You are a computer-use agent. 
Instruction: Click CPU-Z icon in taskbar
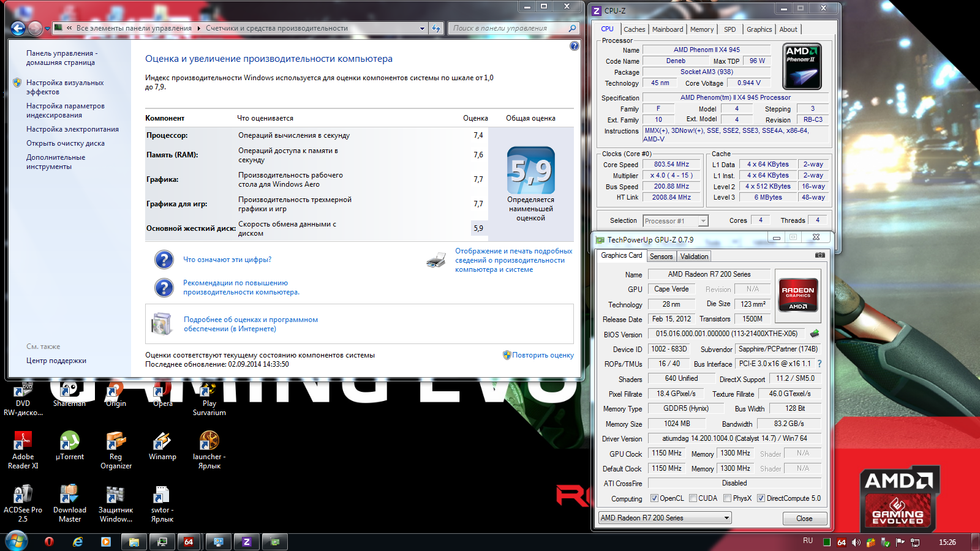[247, 542]
